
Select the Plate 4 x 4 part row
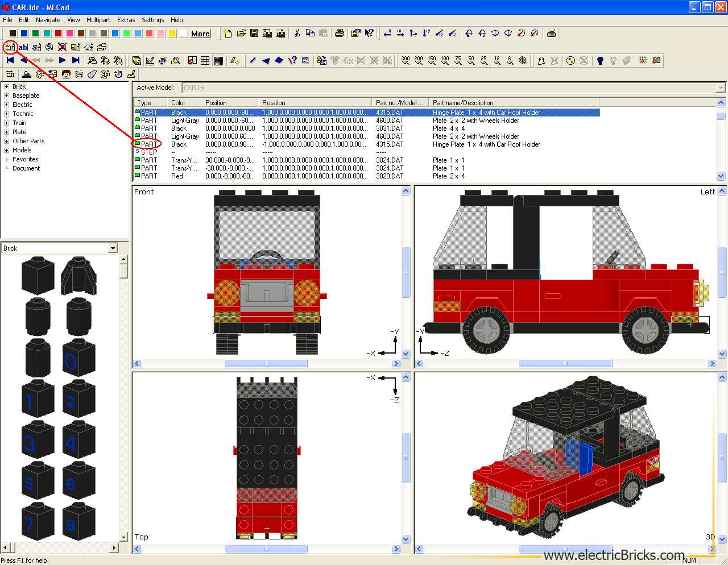pyautogui.click(x=367, y=128)
